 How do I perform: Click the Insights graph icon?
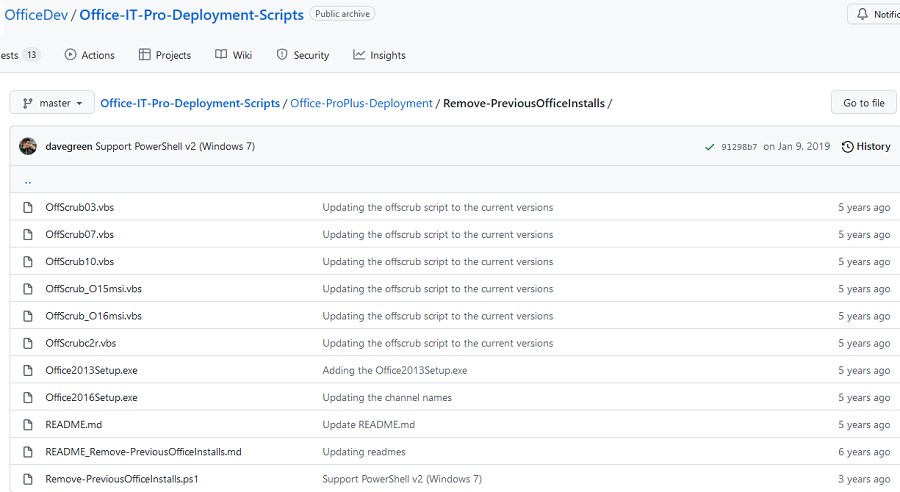(x=359, y=55)
